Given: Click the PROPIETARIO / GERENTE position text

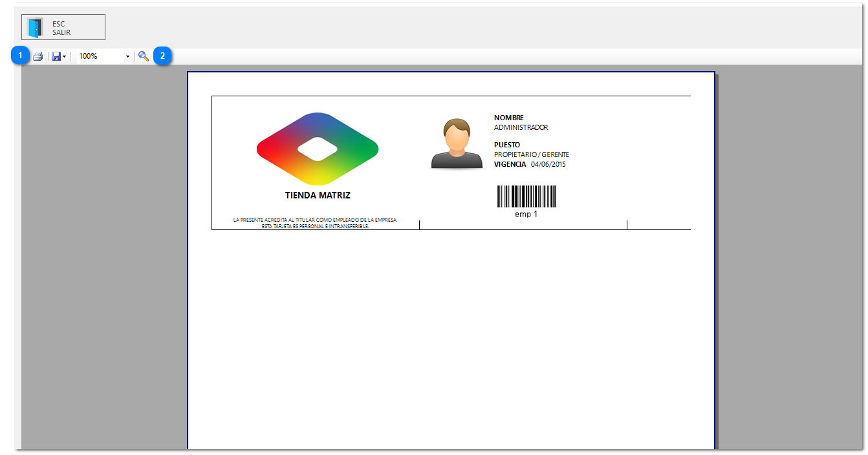Looking at the screenshot, I should [x=531, y=154].
